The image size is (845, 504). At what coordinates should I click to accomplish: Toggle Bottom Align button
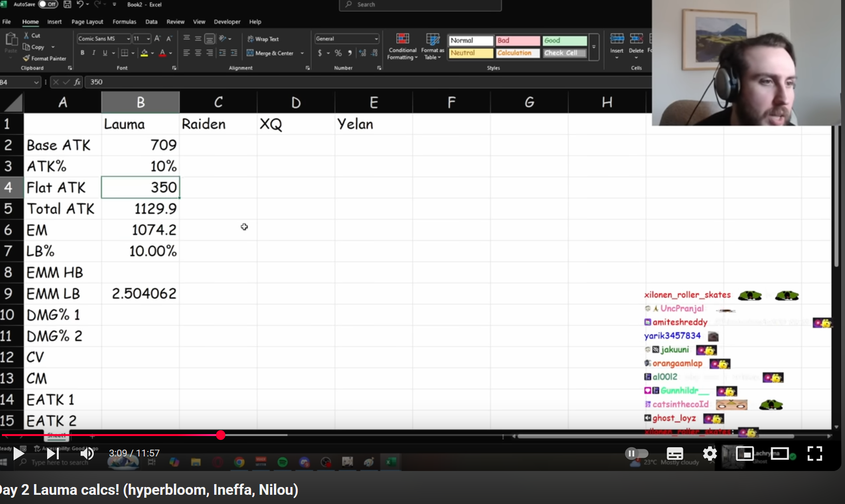point(210,39)
